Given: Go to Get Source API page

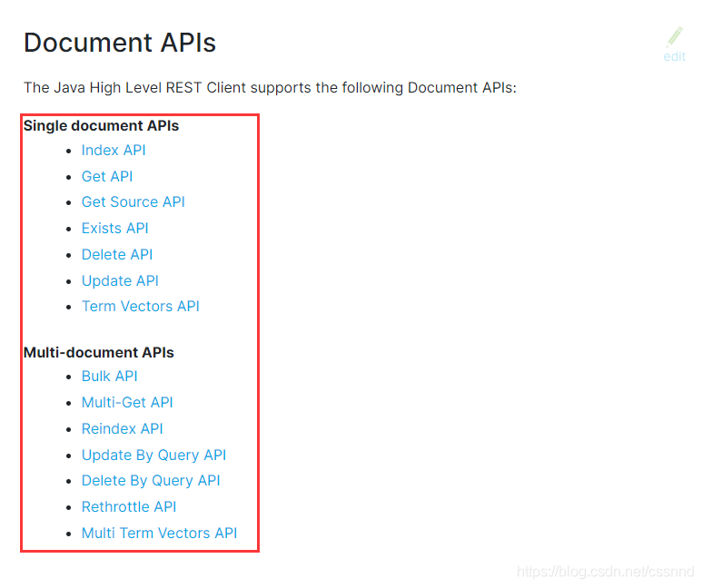Looking at the screenshot, I should (x=133, y=201).
